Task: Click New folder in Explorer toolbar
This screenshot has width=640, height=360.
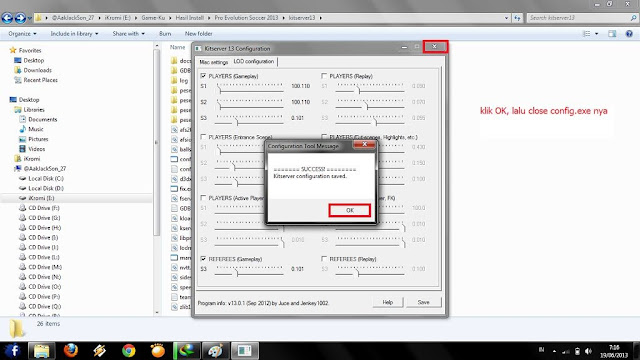Action: pyautogui.click(x=198, y=33)
